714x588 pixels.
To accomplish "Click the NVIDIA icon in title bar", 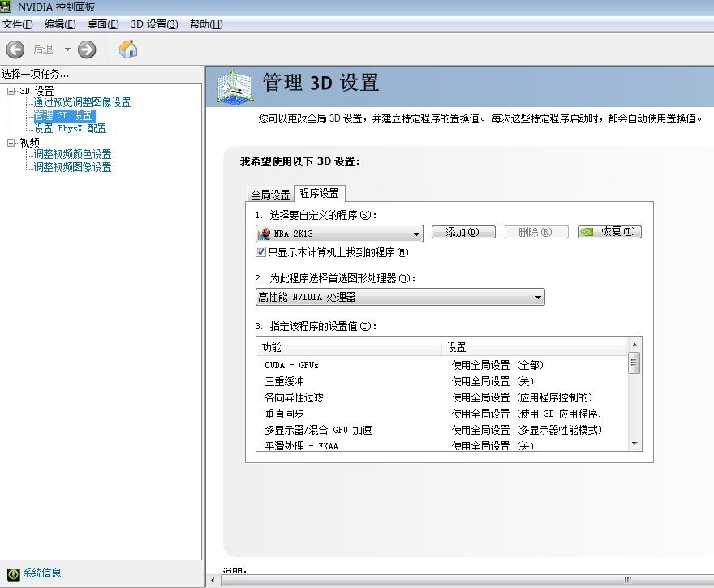I will 6,6.
